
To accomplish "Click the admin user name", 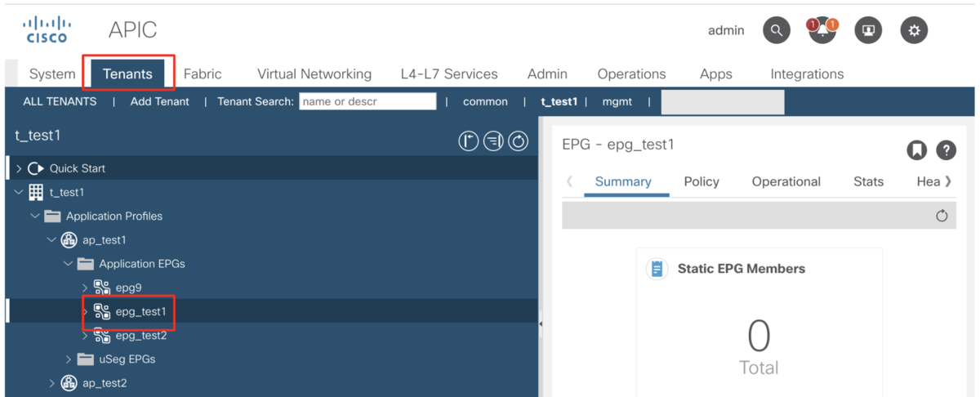I will [726, 30].
